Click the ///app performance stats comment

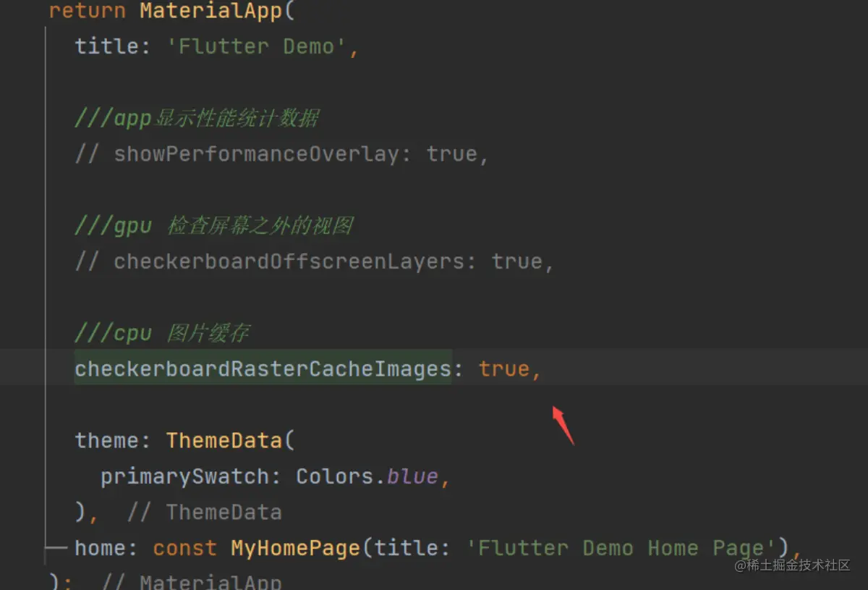[x=197, y=118]
